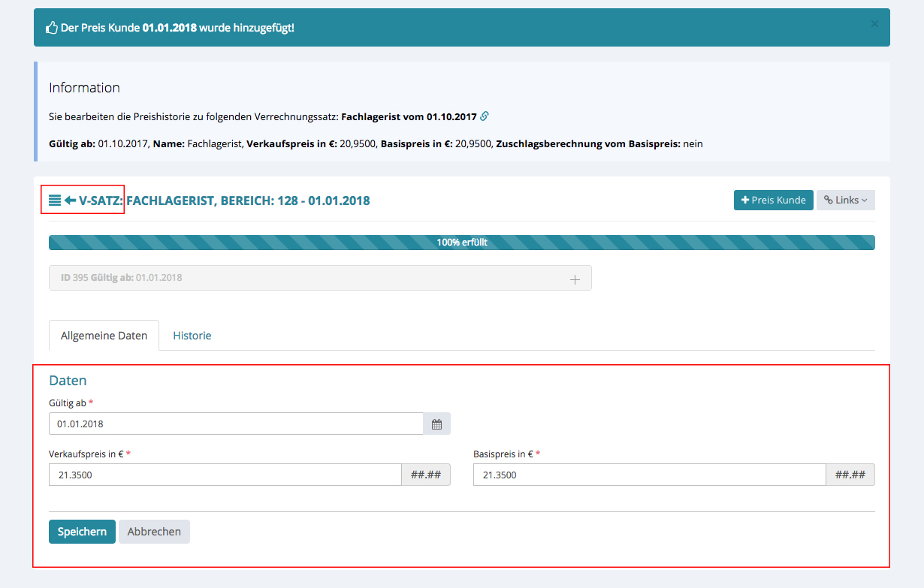Cancel editing with Abbrechen
924x588 pixels.
tap(154, 532)
